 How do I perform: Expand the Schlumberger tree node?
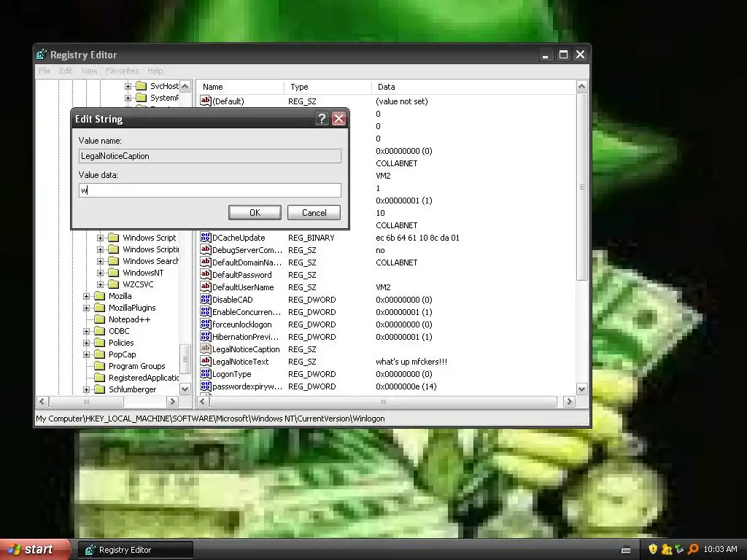[x=86, y=389]
